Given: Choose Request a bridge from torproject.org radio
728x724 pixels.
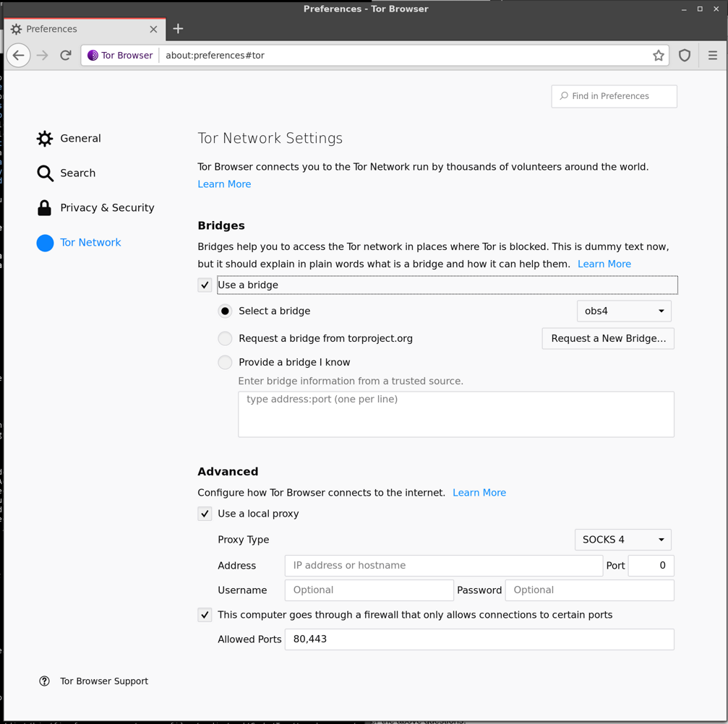Looking at the screenshot, I should click(x=225, y=338).
